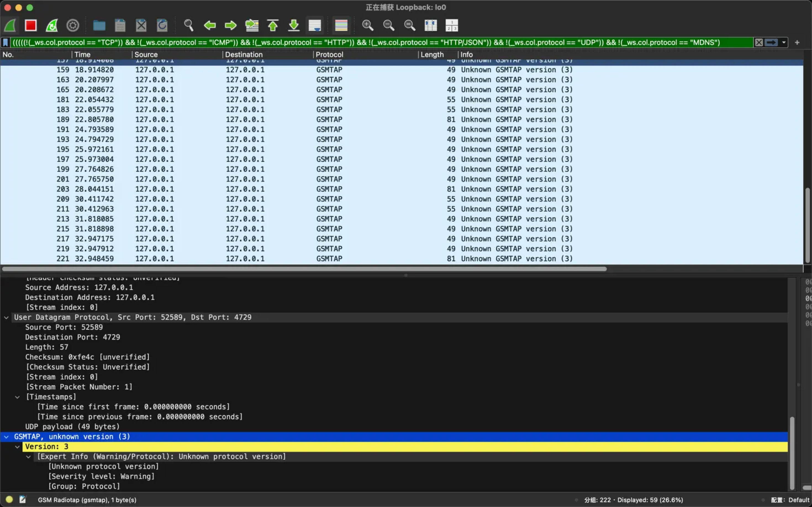
Task: Add a display filter button
Action: pos(797,43)
